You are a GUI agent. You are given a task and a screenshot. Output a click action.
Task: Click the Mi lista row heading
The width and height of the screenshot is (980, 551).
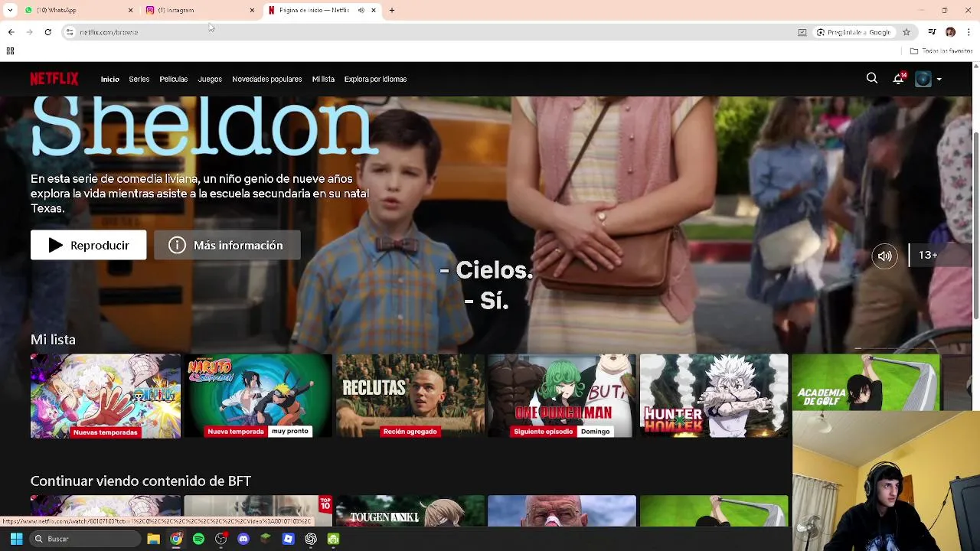(53, 340)
